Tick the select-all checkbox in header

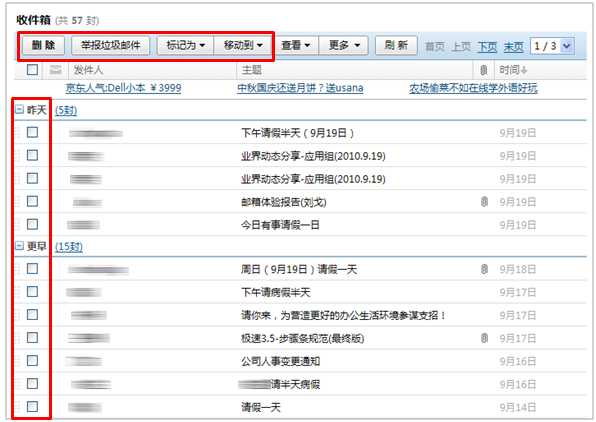click(32, 70)
